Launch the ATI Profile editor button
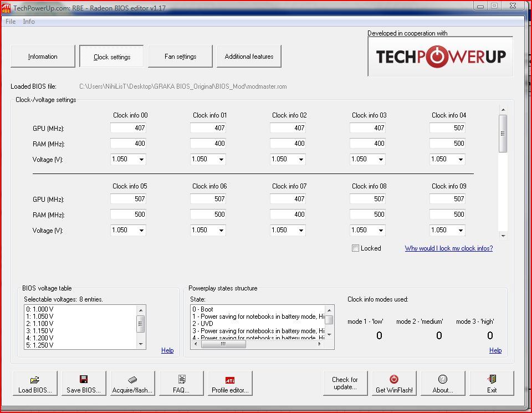The width and height of the screenshot is (532, 413). (230, 384)
